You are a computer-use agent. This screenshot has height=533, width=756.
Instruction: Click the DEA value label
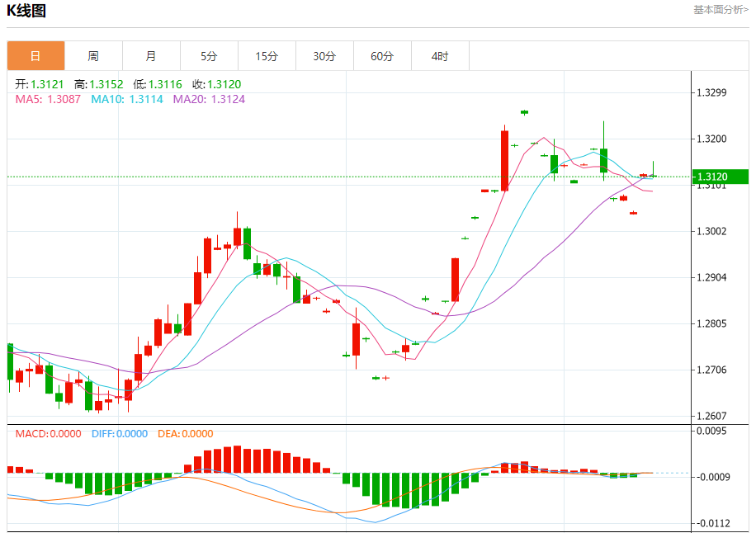pyautogui.click(x=185, y=434)
